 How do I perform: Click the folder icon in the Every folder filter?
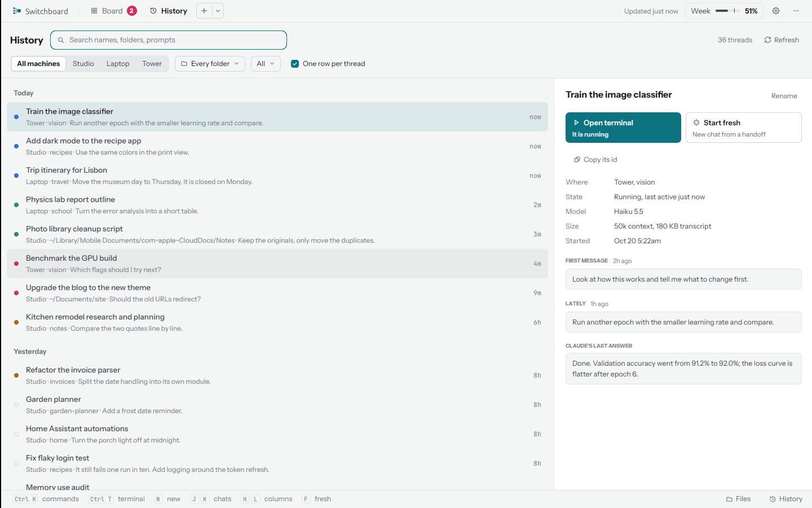[x=184, y=64]
